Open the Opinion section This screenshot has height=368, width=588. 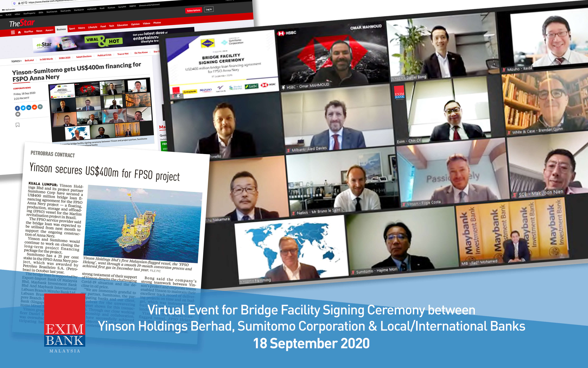135,24
